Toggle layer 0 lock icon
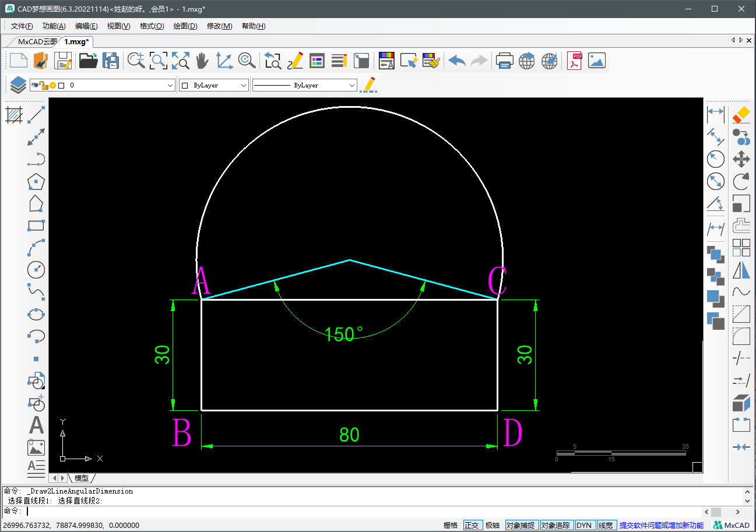 tap(44, 85)
